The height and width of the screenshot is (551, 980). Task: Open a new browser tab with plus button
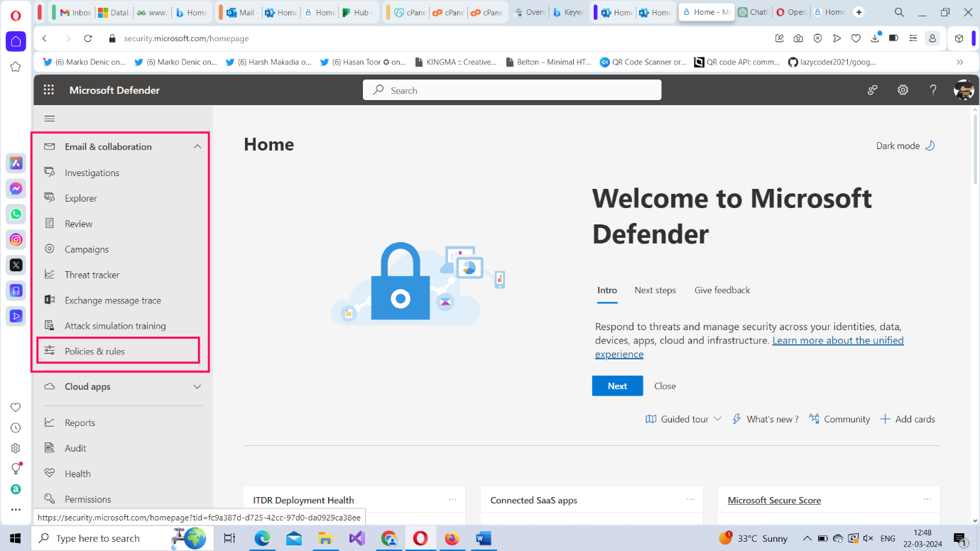pyautogui.click(x=859, y=12)
